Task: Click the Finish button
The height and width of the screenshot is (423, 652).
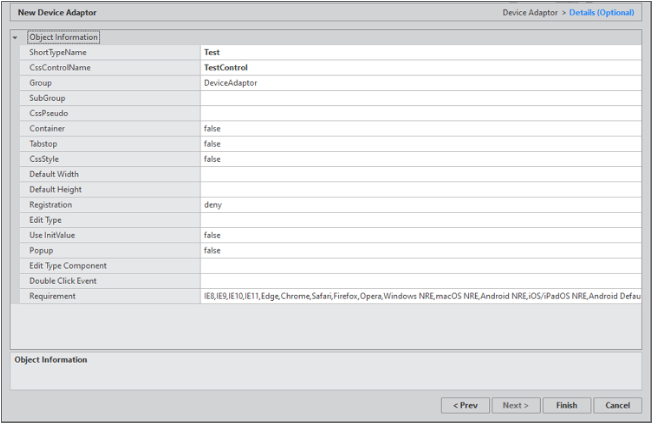Action: 567,405
